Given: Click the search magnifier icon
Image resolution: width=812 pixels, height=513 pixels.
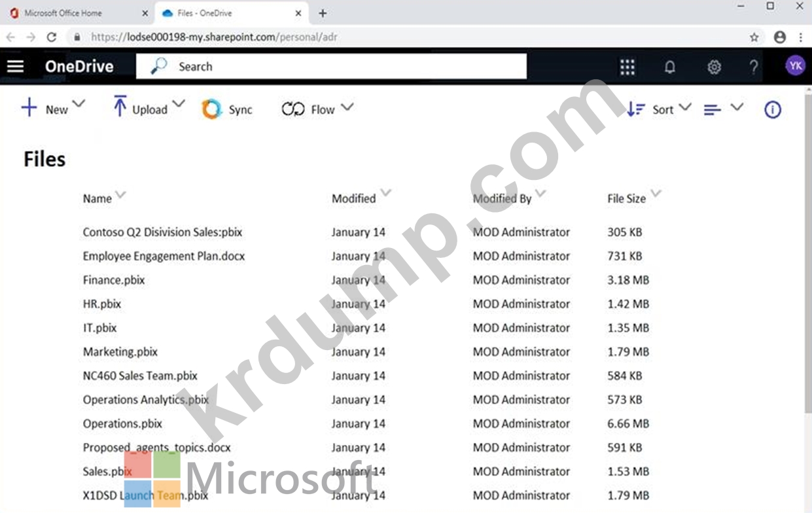Looking at the screenshot, I should (x=159, y=66).
